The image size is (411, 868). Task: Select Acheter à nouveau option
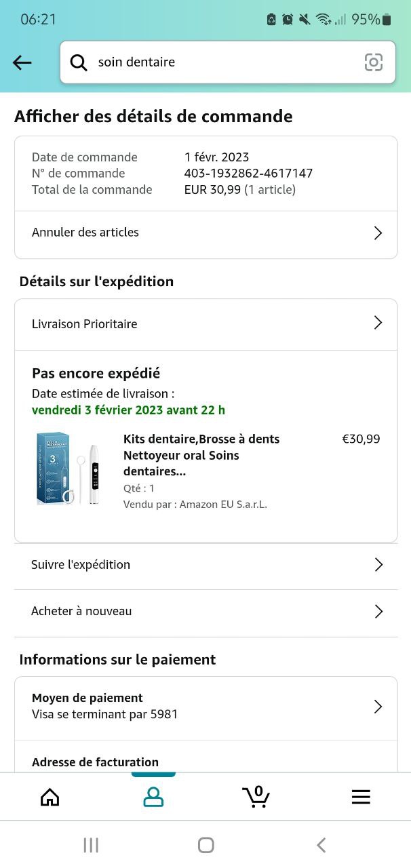point(81,611)
